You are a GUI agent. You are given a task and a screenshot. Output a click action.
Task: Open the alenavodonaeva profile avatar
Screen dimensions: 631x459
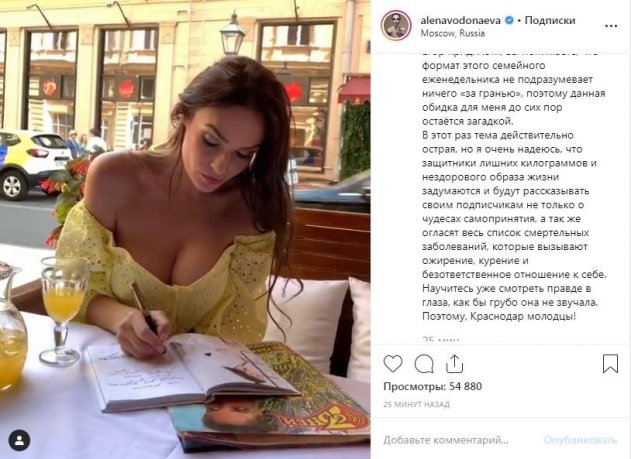[x=396, y=25]
